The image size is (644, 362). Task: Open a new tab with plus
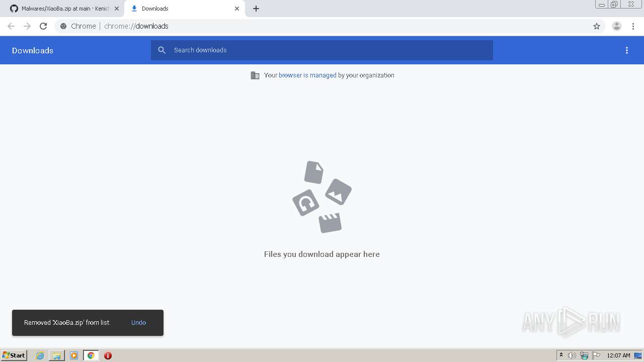coord(256,9)
